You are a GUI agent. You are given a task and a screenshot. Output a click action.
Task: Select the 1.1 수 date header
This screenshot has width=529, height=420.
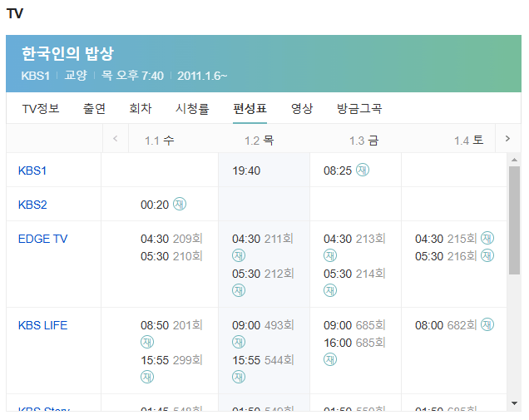coord(159,141)
